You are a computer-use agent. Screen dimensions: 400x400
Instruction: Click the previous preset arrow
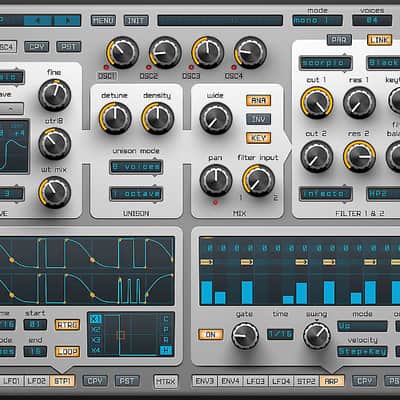click(38, 21)
